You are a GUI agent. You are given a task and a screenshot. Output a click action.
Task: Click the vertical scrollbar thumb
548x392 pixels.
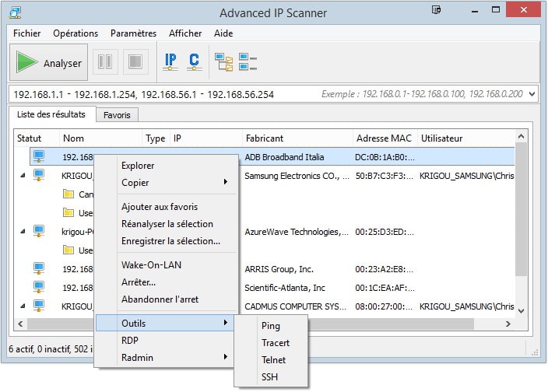point(521,208)
